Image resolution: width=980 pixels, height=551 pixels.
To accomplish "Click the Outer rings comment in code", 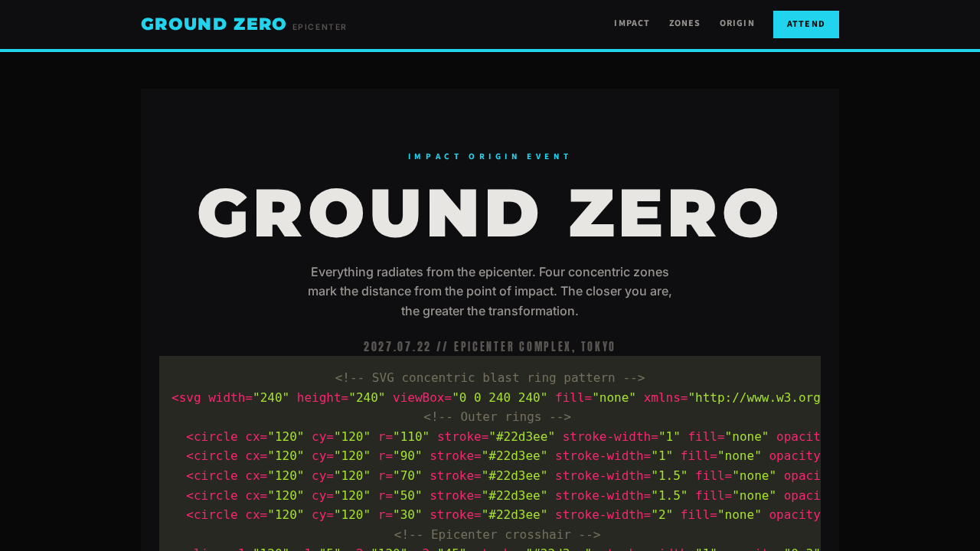I will [x=497, y=415].
